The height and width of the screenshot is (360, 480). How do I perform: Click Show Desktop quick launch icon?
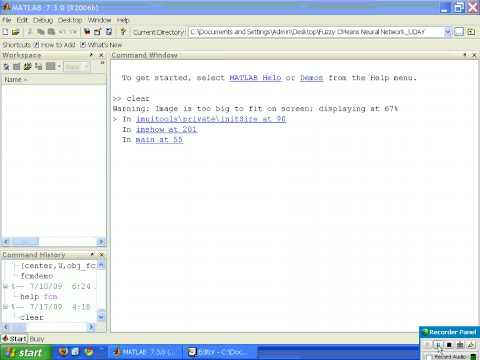click(x=75, y=352)
